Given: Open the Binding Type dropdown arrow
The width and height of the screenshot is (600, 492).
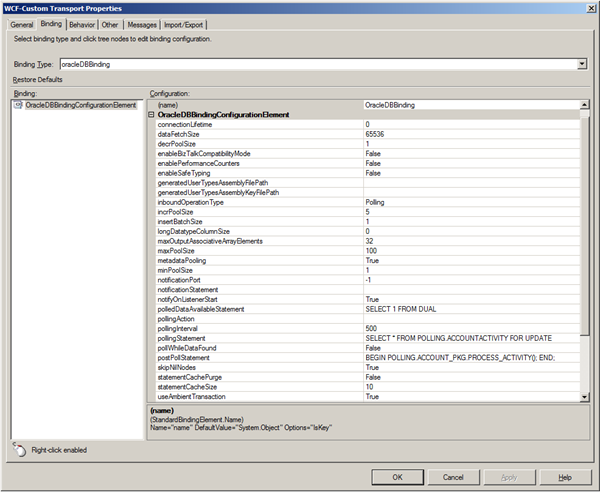Looking at the screenshot, I should [x=582, y=64].
